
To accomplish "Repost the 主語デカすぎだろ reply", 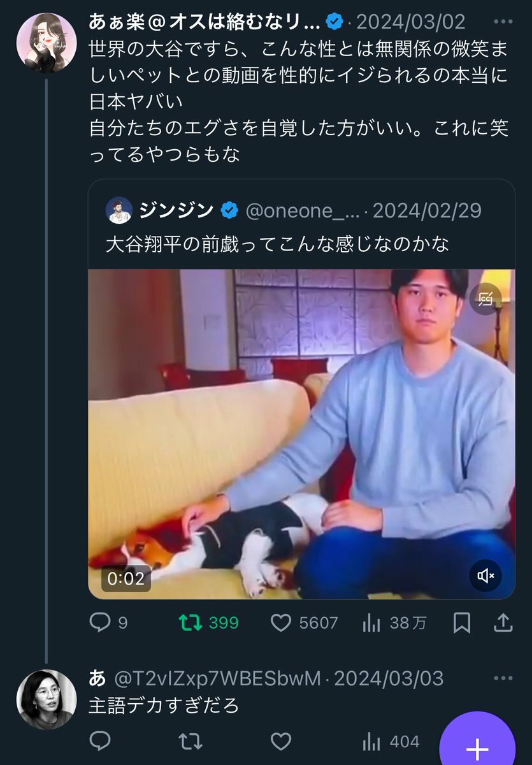I will pyautogui.click(x=190, y=741).
